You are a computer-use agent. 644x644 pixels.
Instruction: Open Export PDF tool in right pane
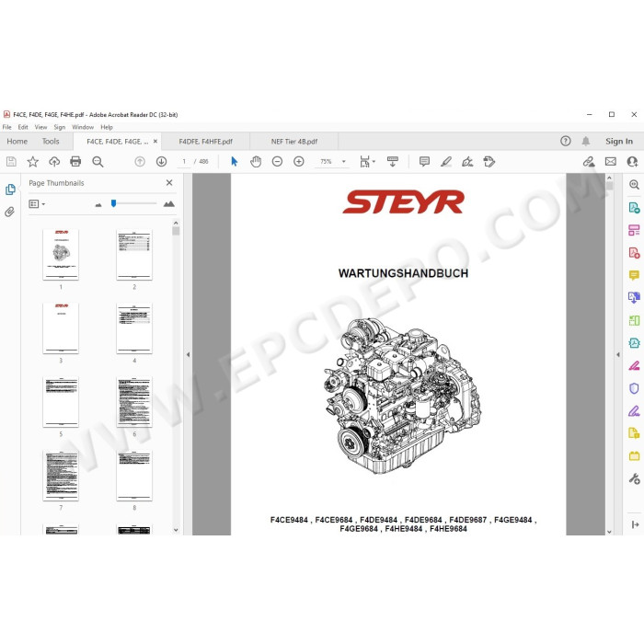(634, 207)
